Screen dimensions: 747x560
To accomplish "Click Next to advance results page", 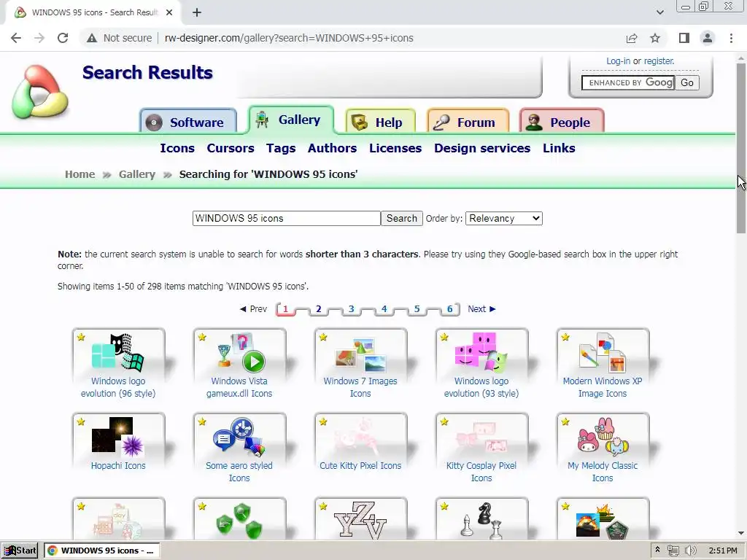I will pos(481,309).
